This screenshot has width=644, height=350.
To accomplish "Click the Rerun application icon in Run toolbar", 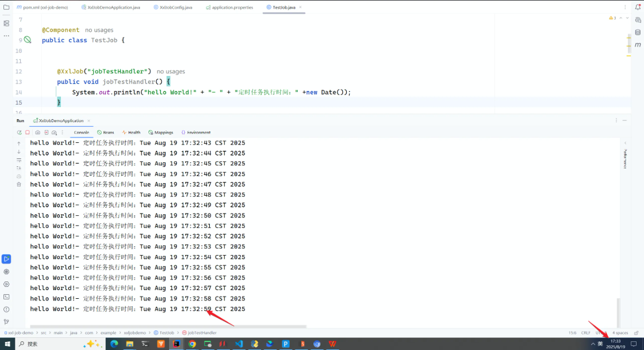I will [x=19, y=132].
